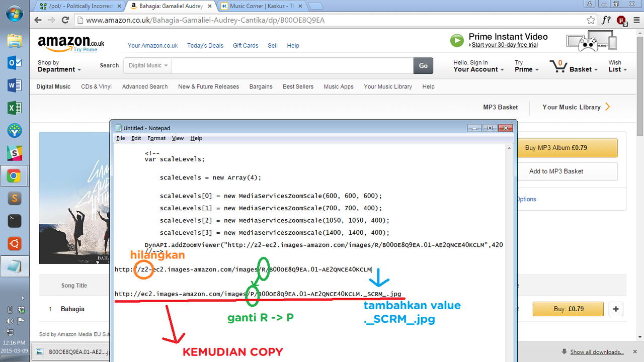
Task: Expand the Try Prime dropdown
Action: pos(527,66)
